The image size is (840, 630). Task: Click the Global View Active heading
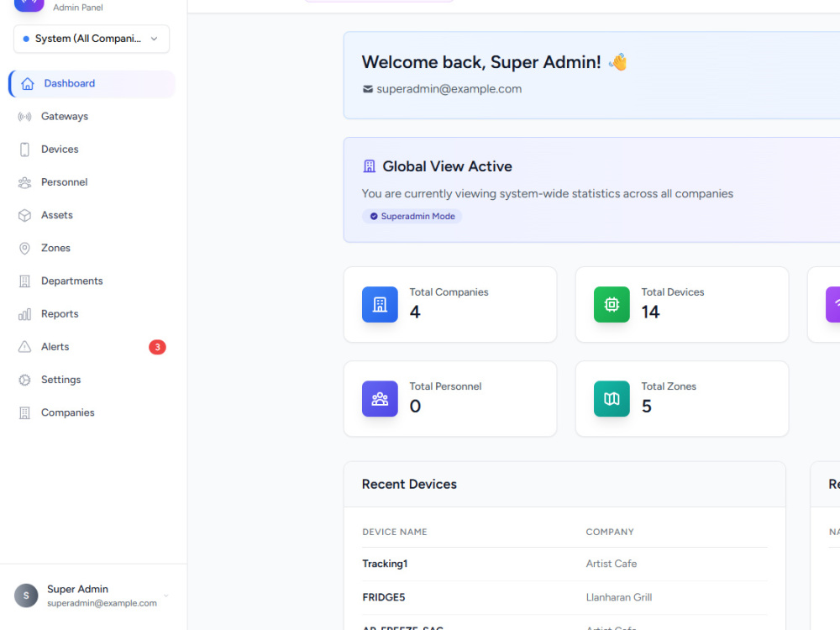(x=447, y=166)
